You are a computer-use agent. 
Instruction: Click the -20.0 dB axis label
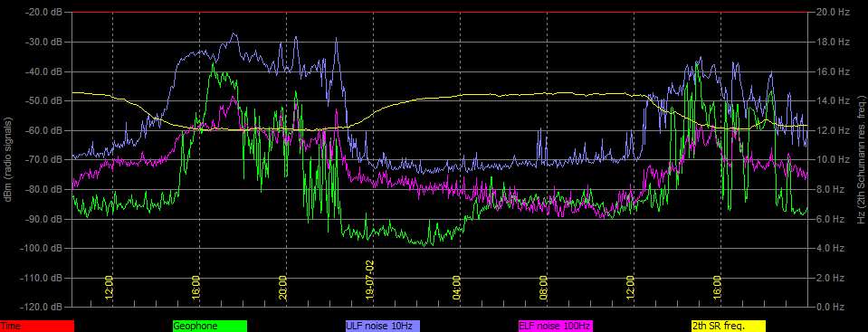44,12
